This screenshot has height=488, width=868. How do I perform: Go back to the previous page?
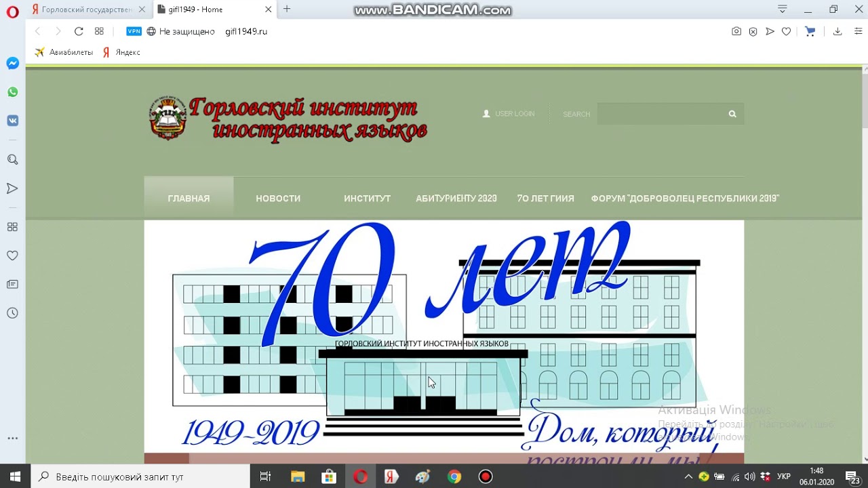click(38, 31)
